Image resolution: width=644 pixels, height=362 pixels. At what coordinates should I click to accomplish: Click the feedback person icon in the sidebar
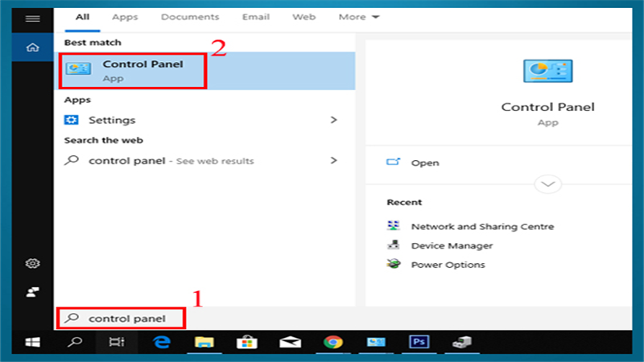tap(32, 292)
